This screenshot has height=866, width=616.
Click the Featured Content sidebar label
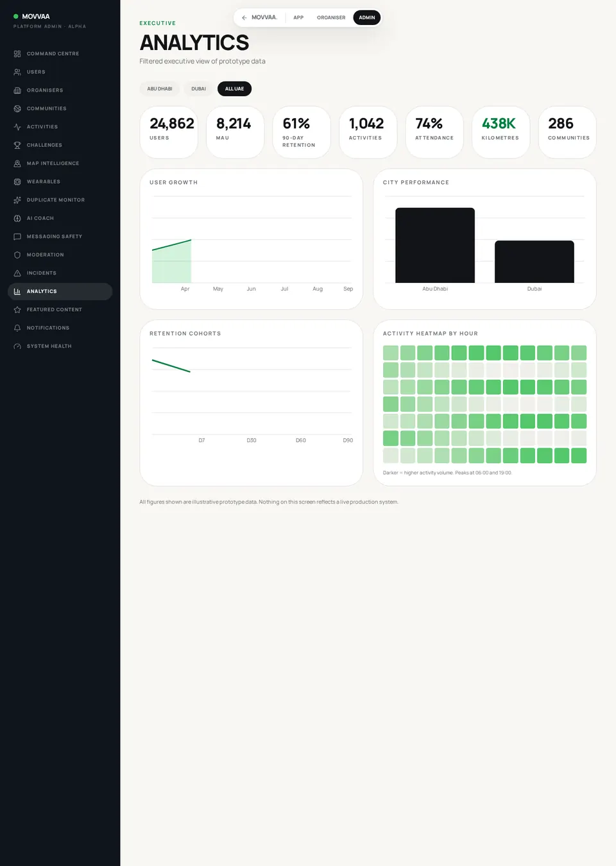(55, 310)
